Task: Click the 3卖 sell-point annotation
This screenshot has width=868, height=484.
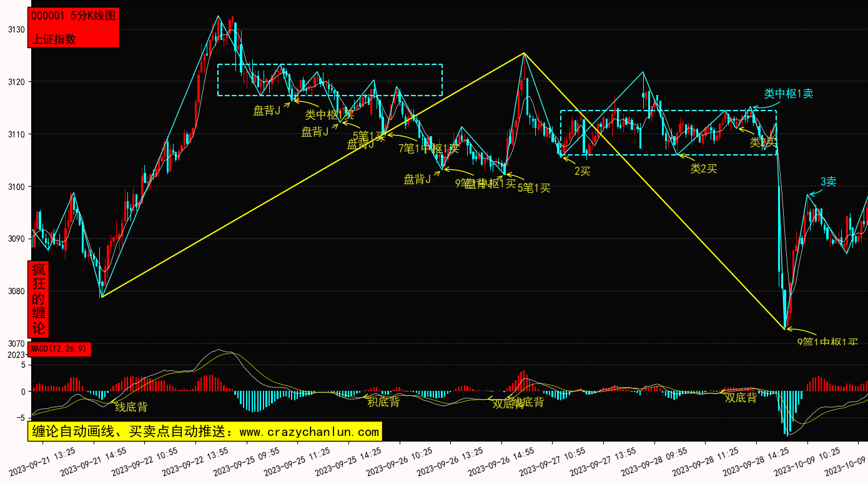Action: tap(828, 182)
